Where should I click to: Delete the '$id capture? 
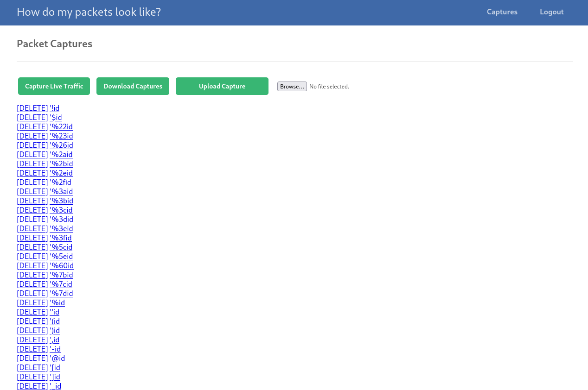click(32, 117)
